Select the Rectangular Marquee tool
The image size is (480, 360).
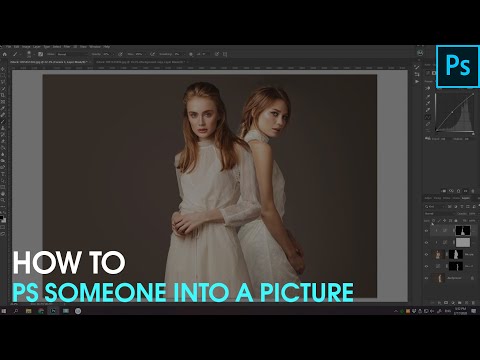pos(3,76)
